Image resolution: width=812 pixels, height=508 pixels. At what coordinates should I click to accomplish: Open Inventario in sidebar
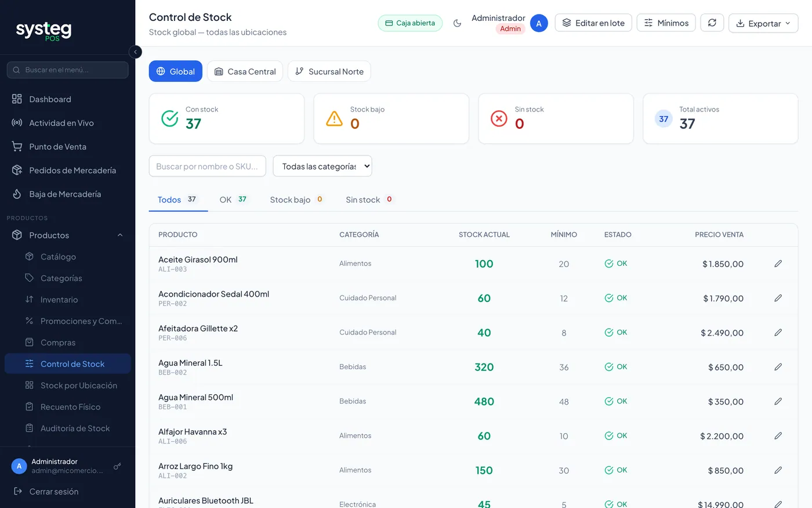(x=67, y=300)
